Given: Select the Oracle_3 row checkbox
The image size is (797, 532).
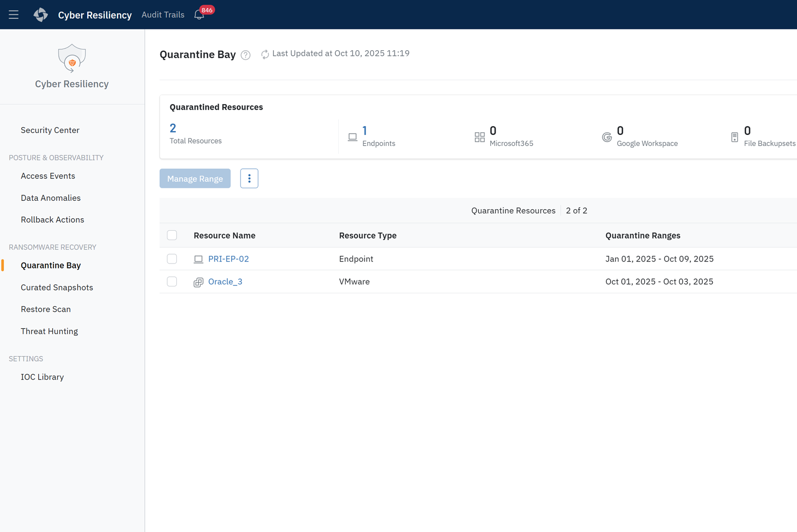Looking at the screenshot, I should pyautogui.click(x=172, y=281).
